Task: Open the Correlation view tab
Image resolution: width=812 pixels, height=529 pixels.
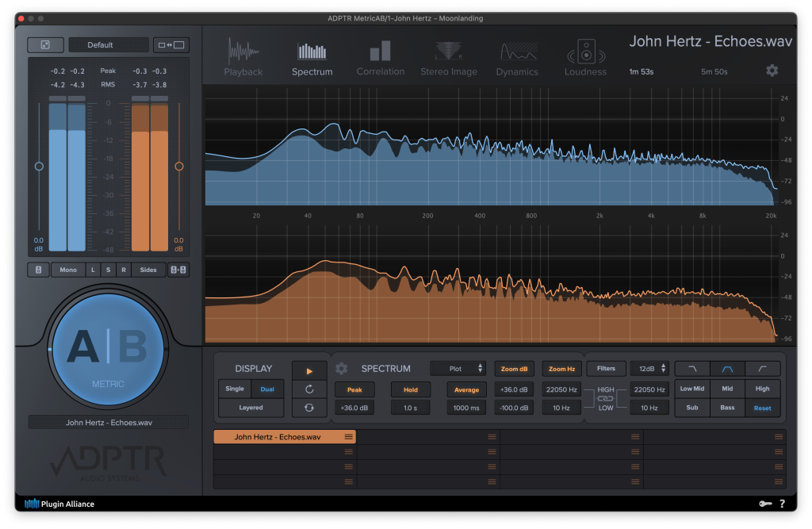Action: click(380, 58)
